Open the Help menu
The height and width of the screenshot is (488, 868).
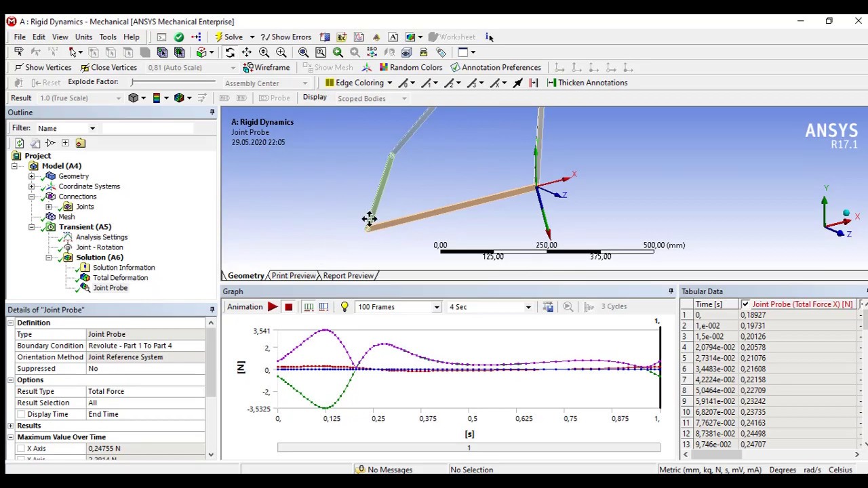tap(132, 37)
